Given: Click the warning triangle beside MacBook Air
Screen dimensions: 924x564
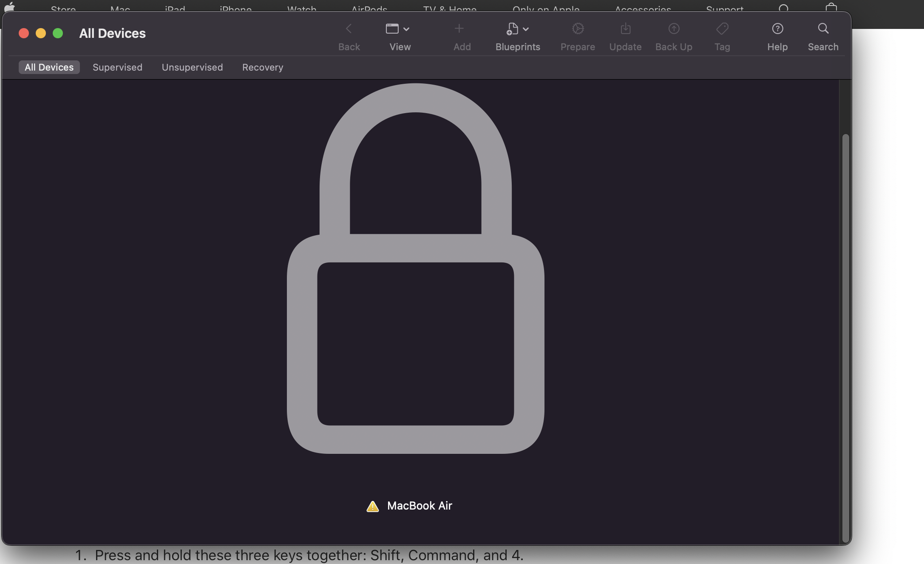Looking at the screenshot, I should pyautogui.click(x=373, y=506).
